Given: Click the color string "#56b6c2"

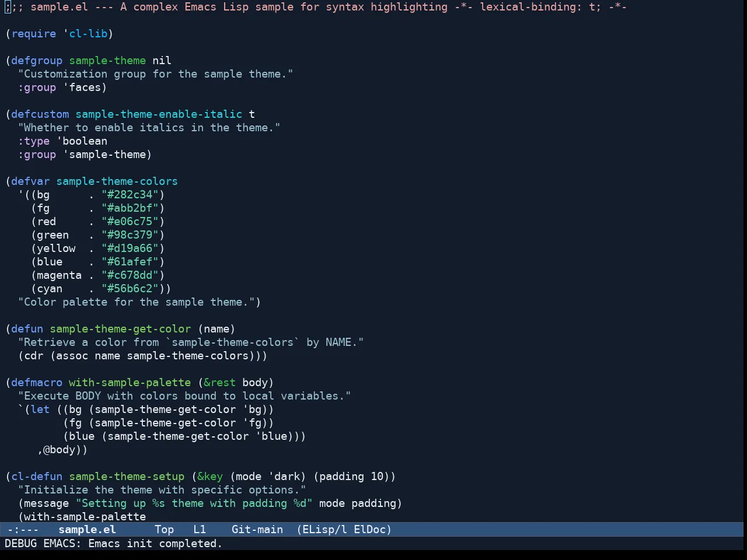Looking at the screenshot, I should (130, 289).
